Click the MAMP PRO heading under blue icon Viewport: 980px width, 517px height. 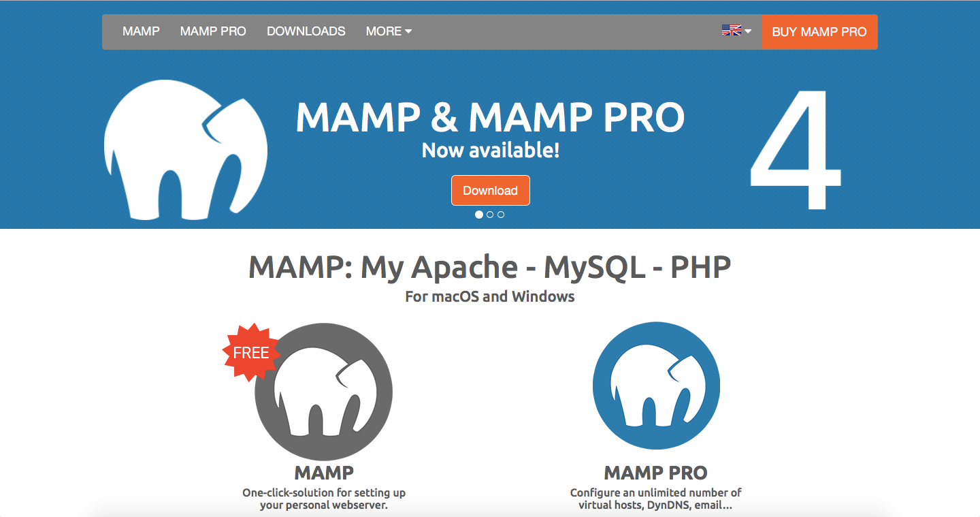(x=656, y=473)
